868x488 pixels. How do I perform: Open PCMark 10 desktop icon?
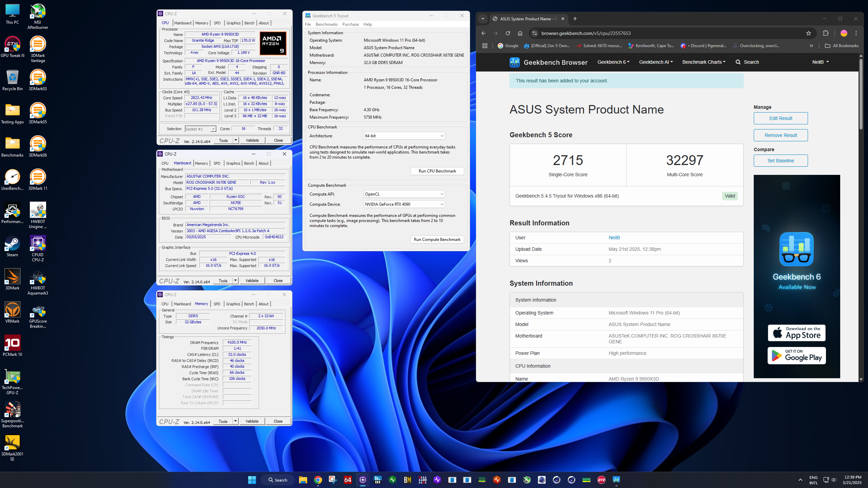point(13,346)
